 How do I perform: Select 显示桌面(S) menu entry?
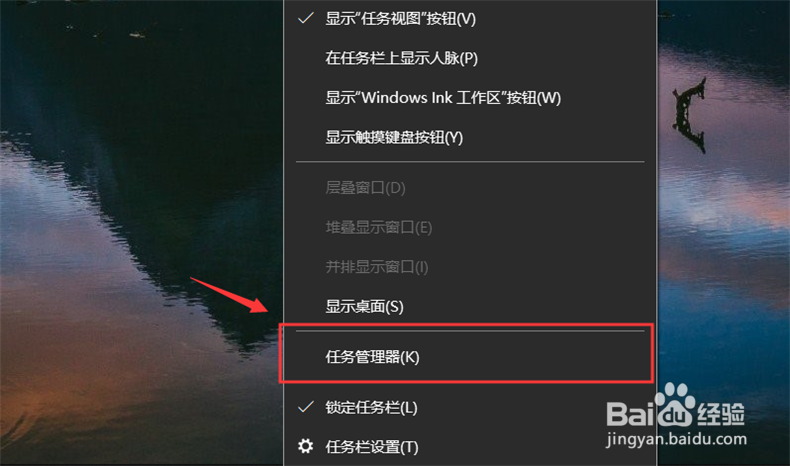pyautogui.click(x=470, y=306)
